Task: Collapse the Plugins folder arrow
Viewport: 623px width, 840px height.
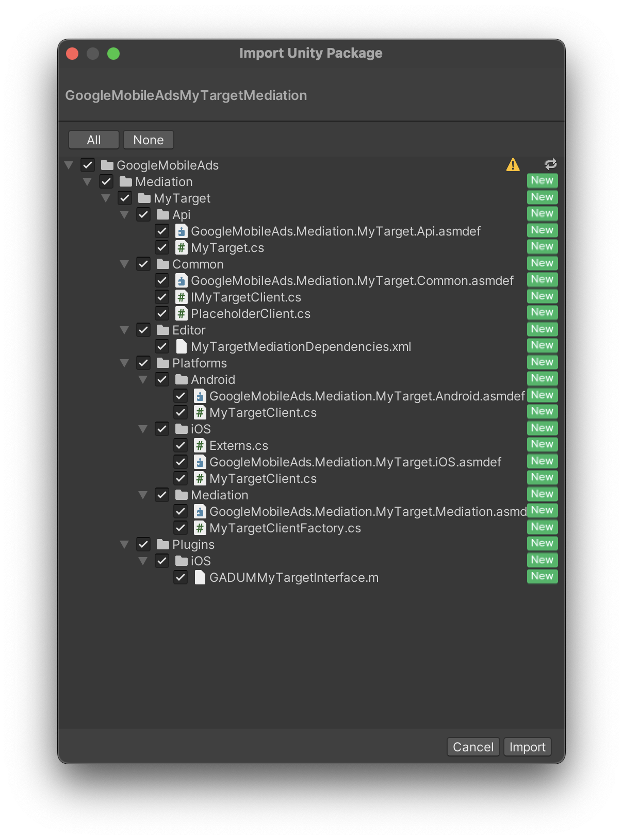Action: pos(124,545)
